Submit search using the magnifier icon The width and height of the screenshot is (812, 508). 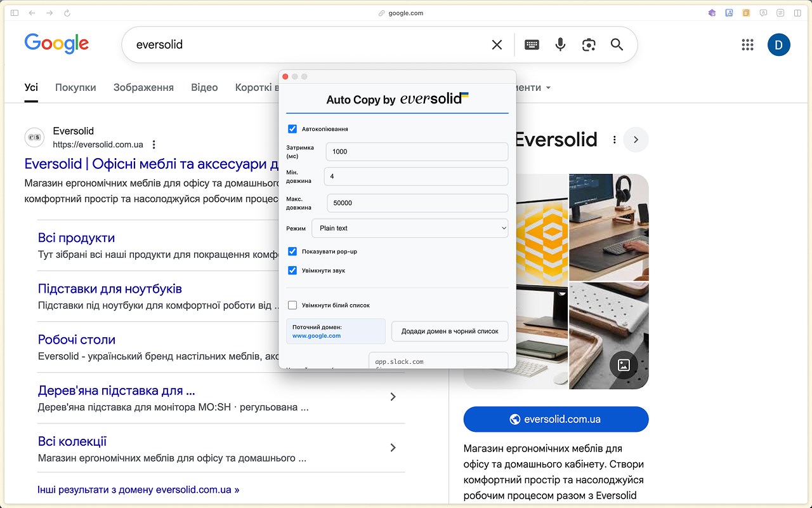(617, 44)
